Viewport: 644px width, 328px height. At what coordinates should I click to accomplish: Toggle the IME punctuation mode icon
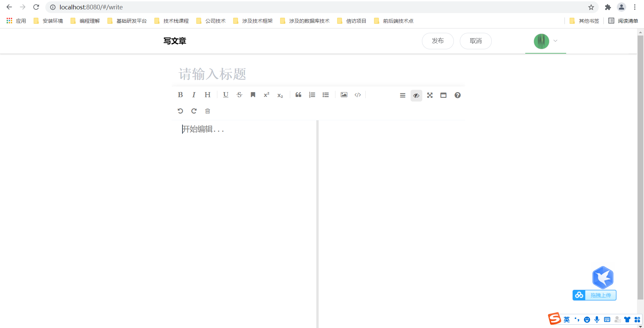577,320
